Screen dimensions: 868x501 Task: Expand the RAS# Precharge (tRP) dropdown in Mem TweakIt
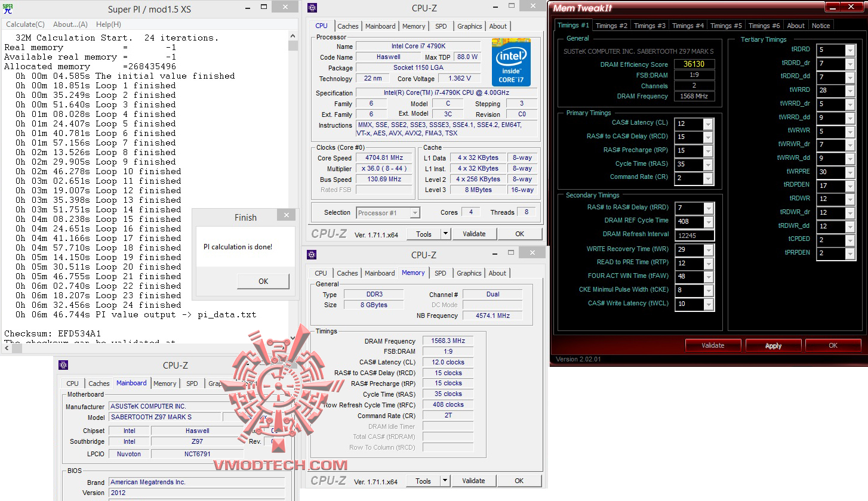click(708, 151)
